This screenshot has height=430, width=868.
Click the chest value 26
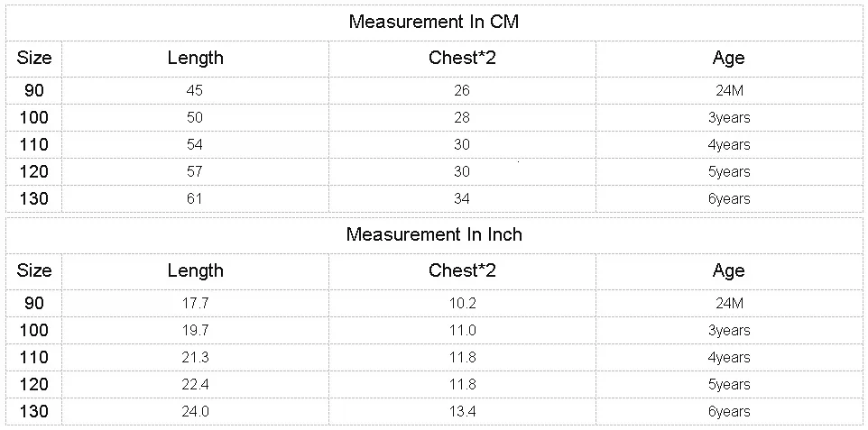(462, 90)
